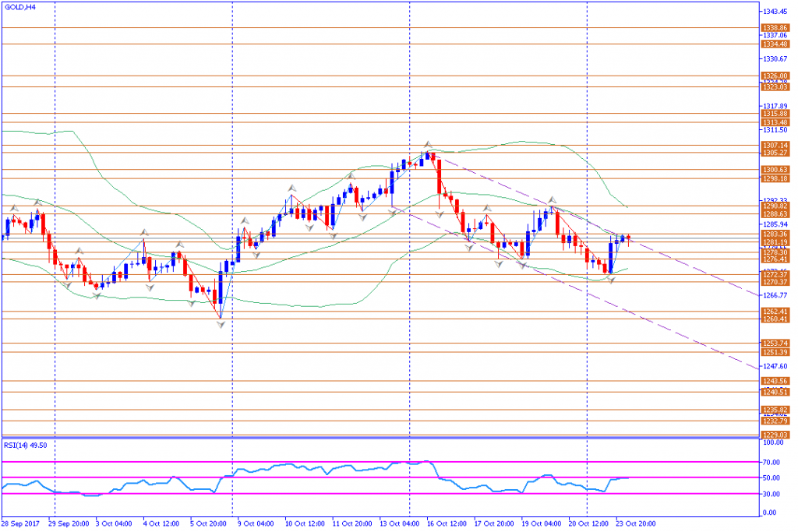The width and height of the screenshot is (798, 532).
Task: Click the GOLD,H4 chart symbol label
Action: [x=19, y=7]
